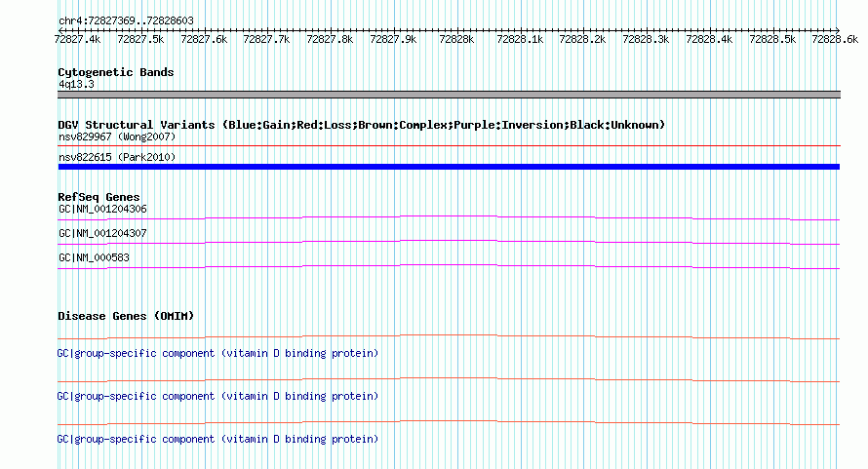868x469 pixels.
Task: Click the 72827.4k ruler label
Action: click(x=77, y=39)
